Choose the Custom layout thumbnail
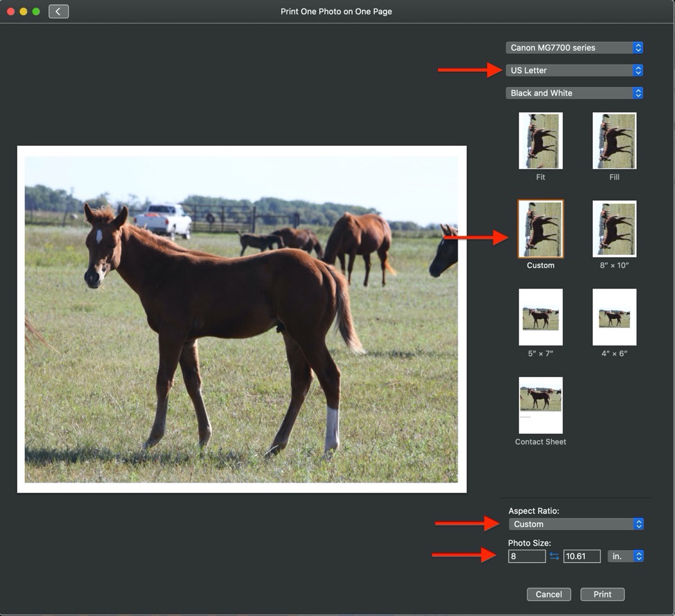 tap(540, 229)
